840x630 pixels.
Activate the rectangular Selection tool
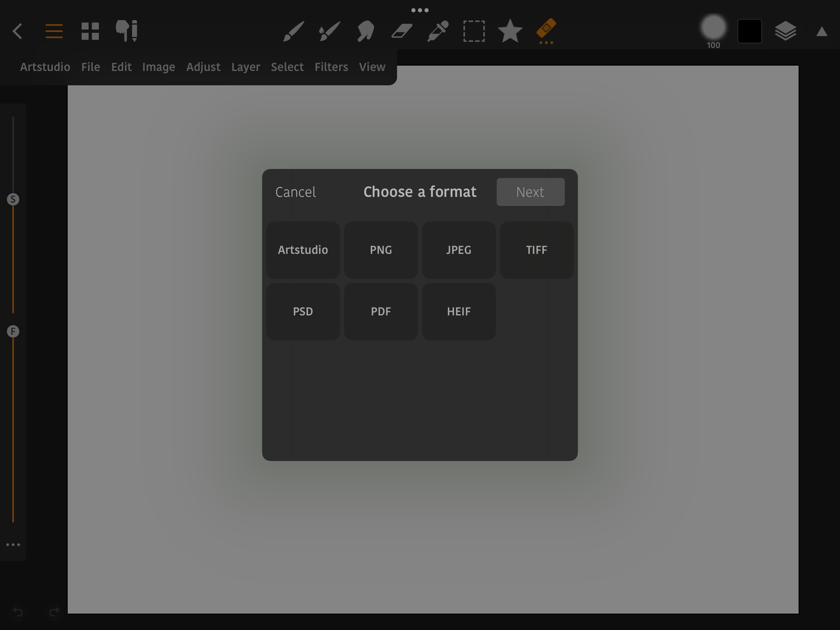point(474,31)
